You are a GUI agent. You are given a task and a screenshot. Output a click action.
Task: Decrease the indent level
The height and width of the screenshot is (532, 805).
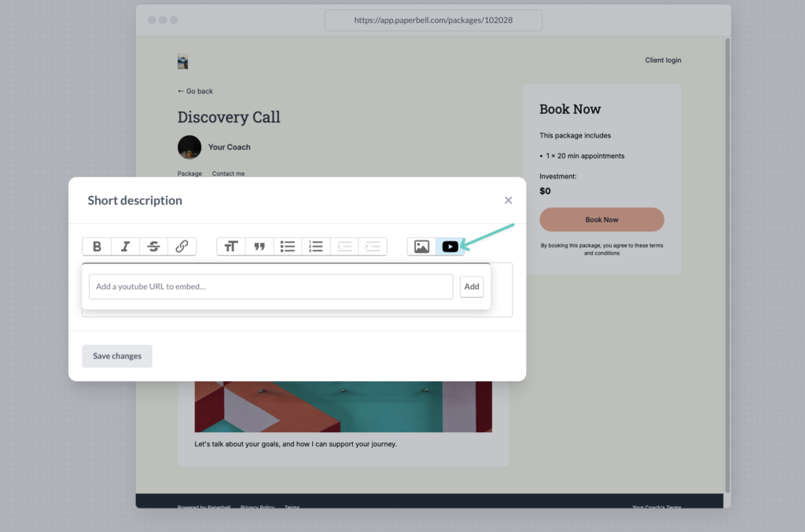click(344, 247)
